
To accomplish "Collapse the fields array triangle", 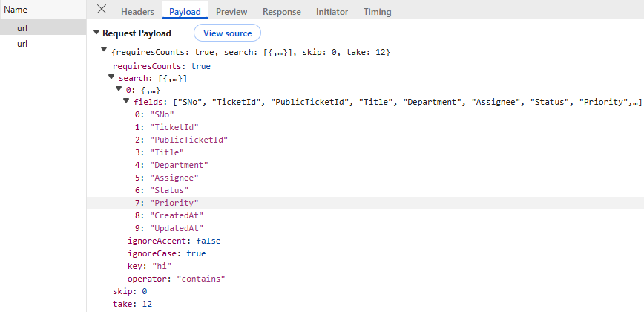I will [x=127, y=101].
